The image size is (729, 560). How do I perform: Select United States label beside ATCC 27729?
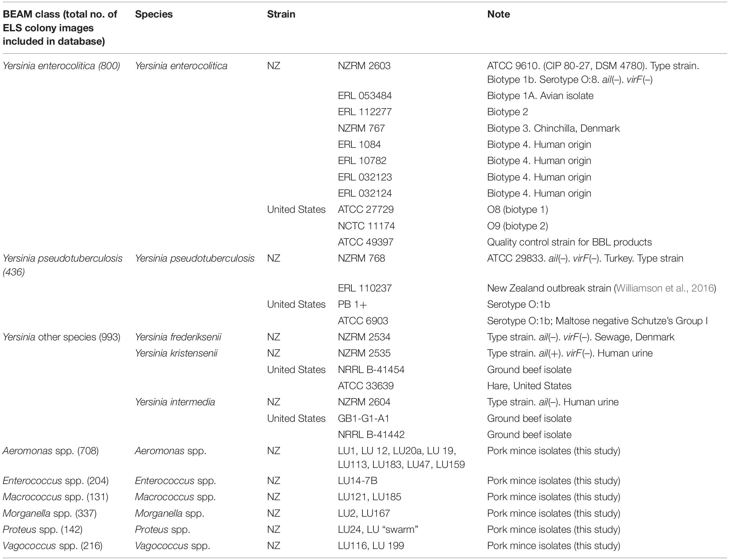(x=296, y=209)
